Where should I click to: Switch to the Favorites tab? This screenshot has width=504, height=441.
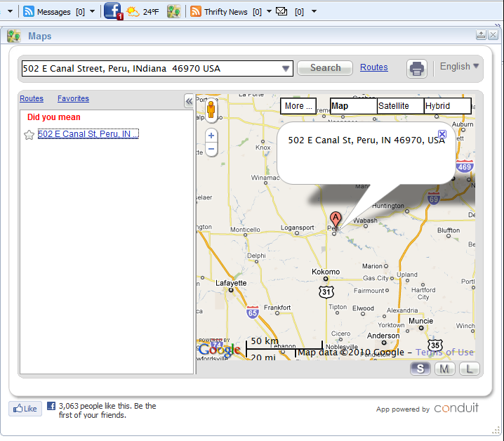(x=73, y=98)
